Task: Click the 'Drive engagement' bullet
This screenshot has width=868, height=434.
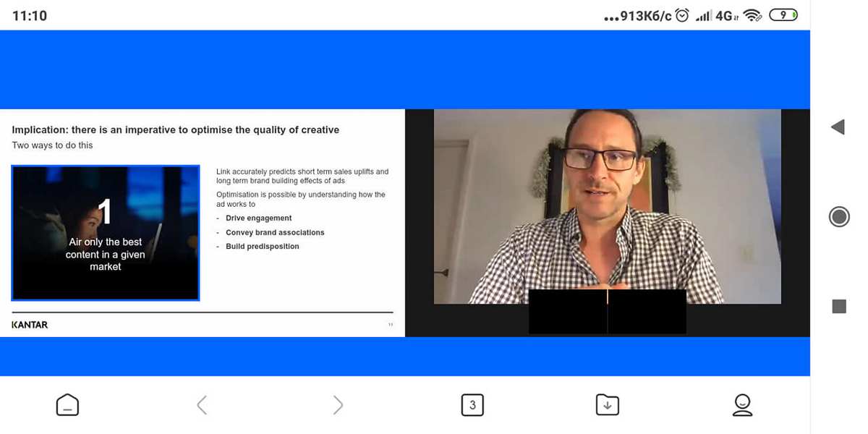Action: 258,218
